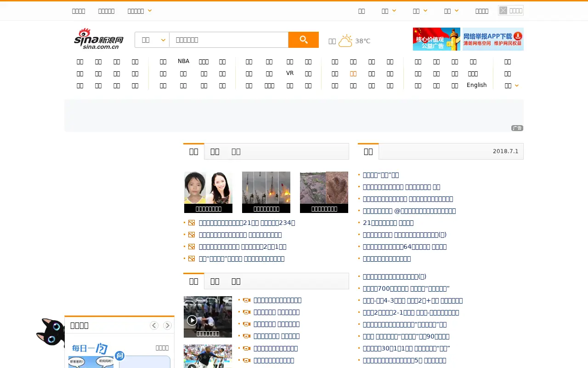Open right-list headline mentioning 4-3 score
The height and width of the screenshot is (368, 588).
point(413,300)
